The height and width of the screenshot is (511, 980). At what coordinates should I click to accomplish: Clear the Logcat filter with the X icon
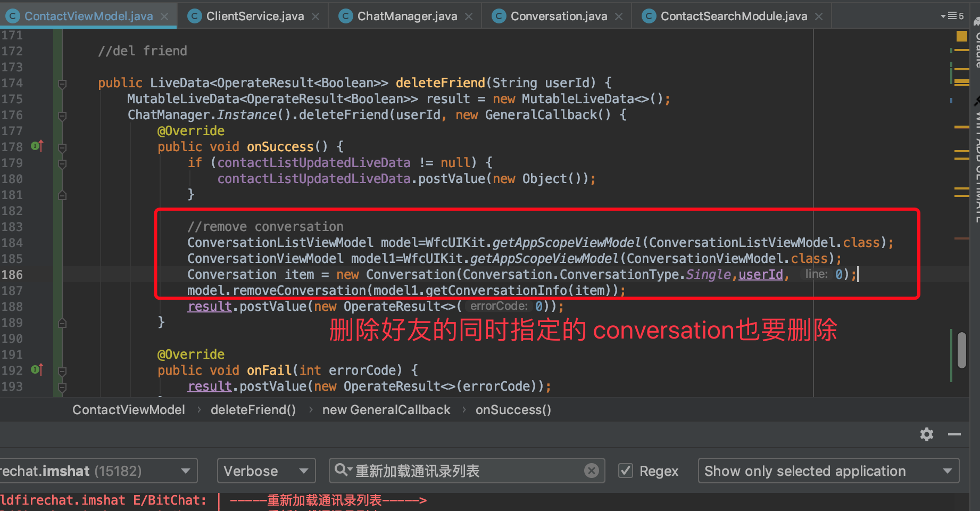(591, 470)
